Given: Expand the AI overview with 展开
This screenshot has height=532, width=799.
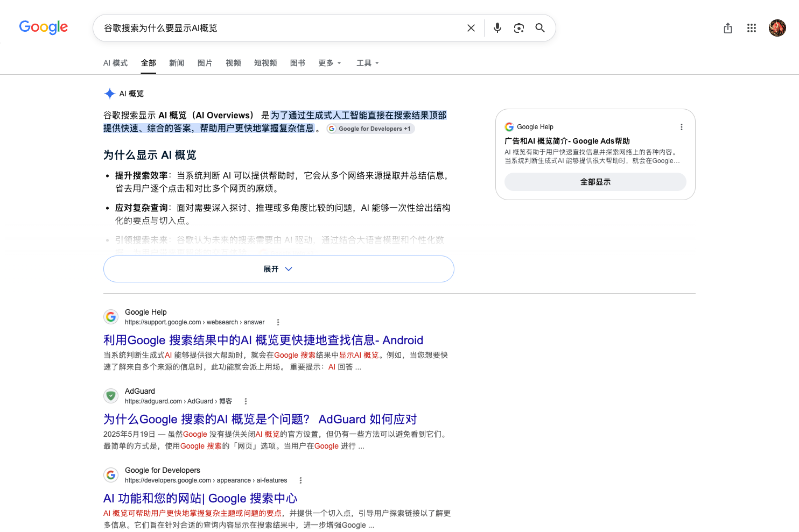Looking at the screenshot, I should pyautogui.click(x=279, y=269).
